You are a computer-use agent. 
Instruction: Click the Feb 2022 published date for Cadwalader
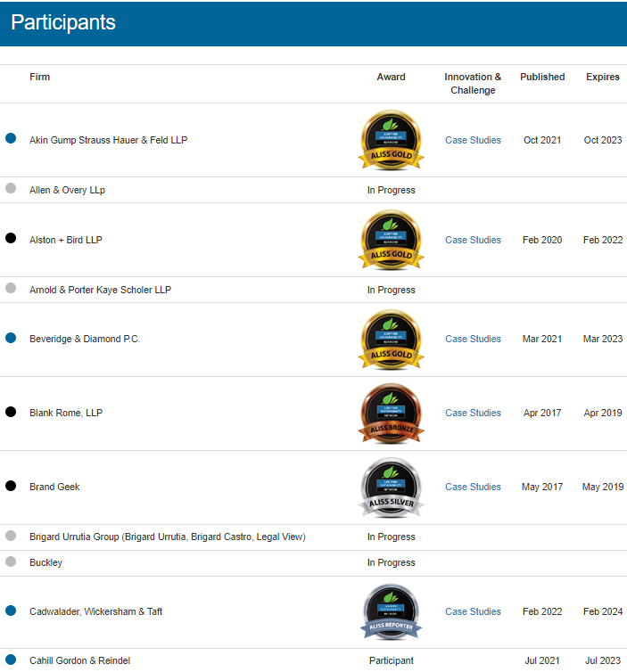[x=542, y=611]
